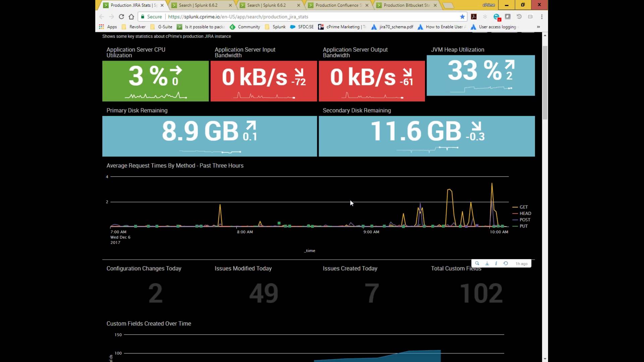Toggle the PUT series in the legend
This screenshot has width=644, height=362.
pyautogui.click(x=523, y=226)
